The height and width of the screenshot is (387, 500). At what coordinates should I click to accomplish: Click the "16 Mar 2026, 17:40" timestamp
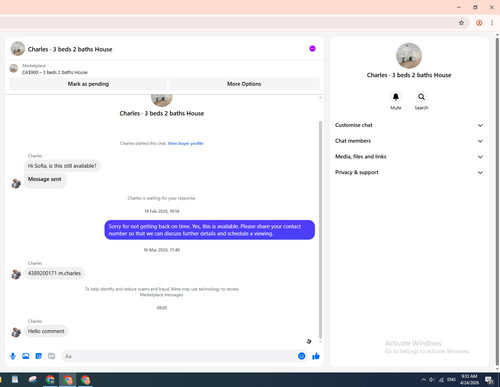tap(162, 250)
